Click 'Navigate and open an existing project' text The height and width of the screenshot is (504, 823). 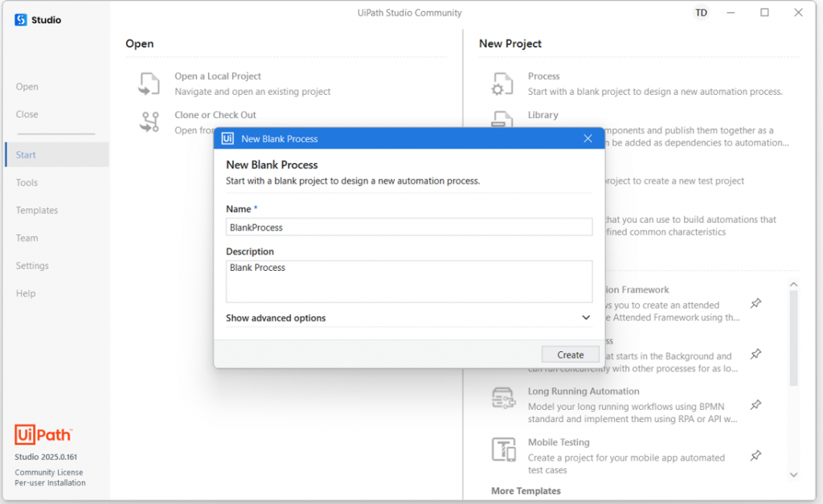coord(252,92)
